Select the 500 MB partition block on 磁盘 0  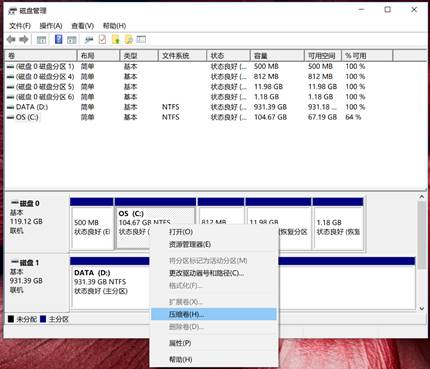92,224
